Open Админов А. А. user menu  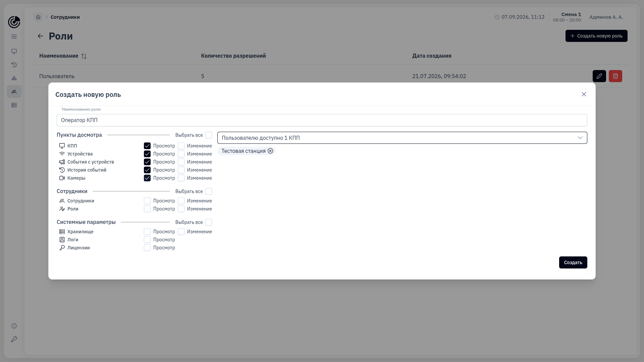pos(606,17)
